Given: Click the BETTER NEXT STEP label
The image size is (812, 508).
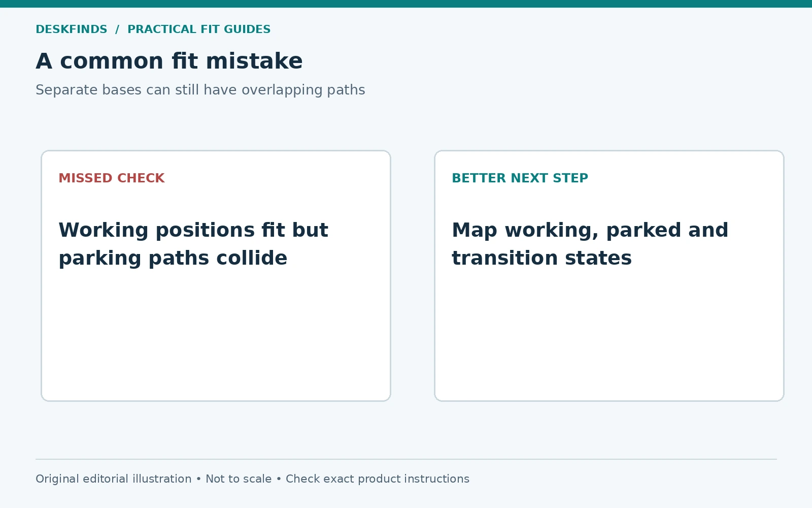Looking at the screenshot, I should point(520,178).
